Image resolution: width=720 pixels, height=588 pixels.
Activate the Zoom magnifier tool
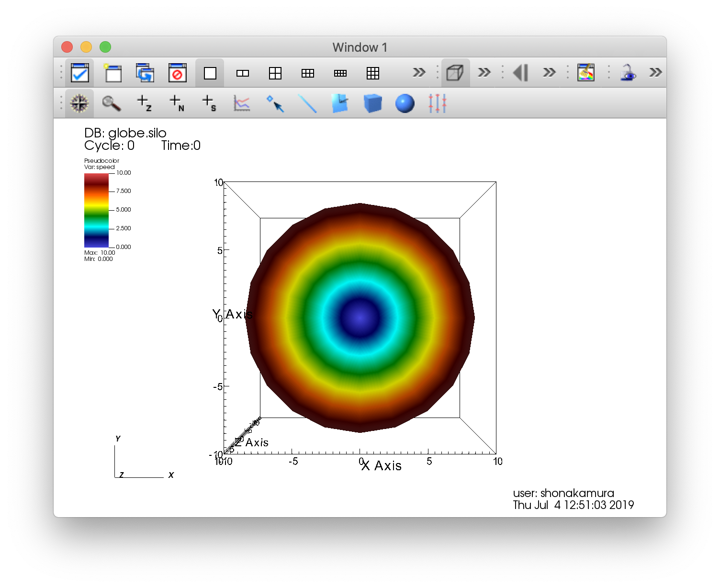pos(112,103)
